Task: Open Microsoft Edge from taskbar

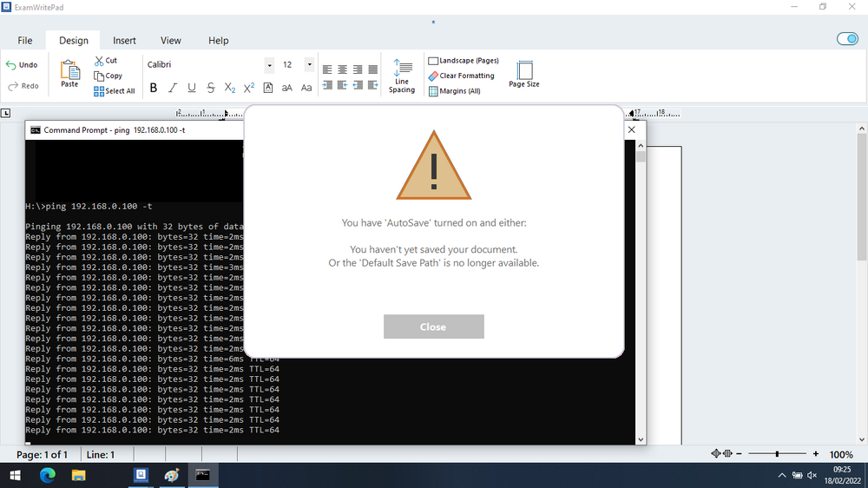Action: [x=47, y=475]
